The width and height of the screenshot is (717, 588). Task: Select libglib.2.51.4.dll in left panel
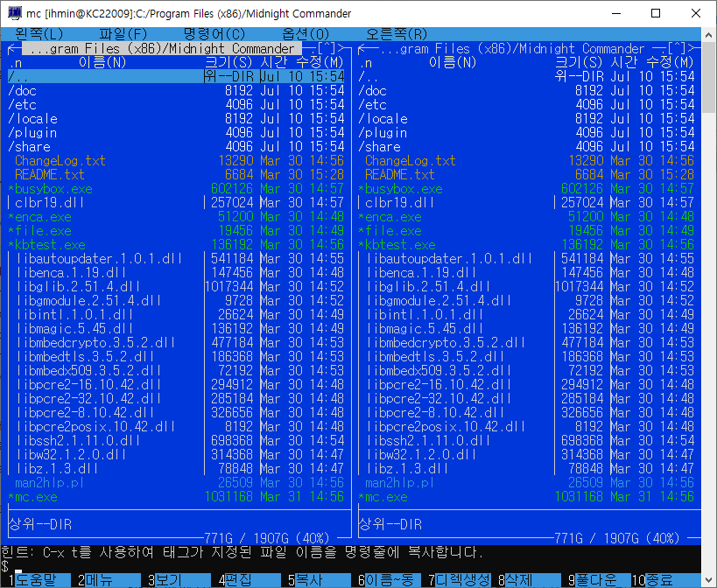coord(176,287)
